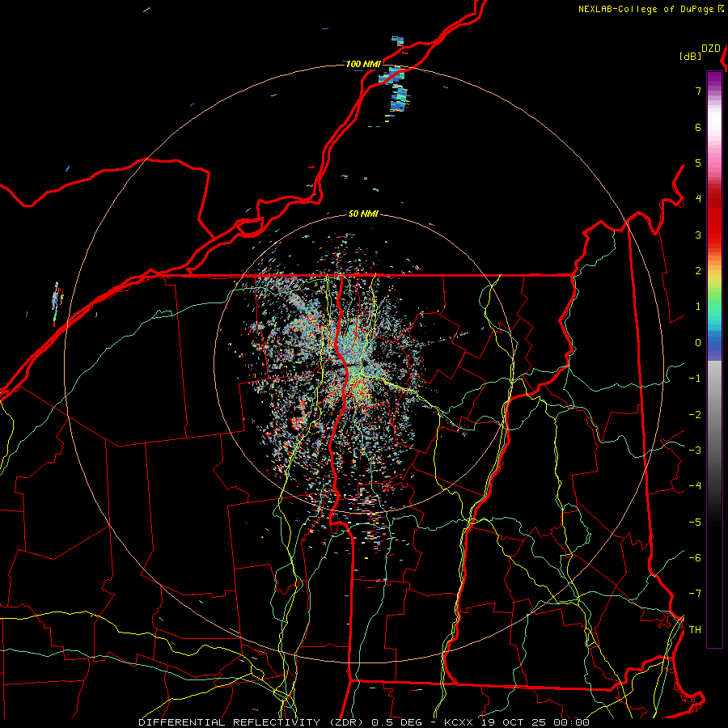Click the Differential Reflectivity KCXX caption text

coord(364,722)
